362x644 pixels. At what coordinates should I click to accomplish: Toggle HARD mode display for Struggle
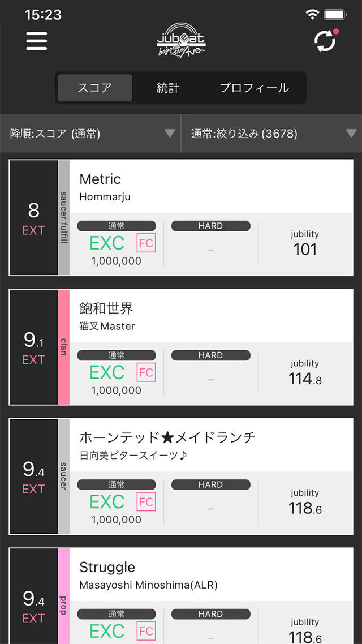tap(211, 613)
